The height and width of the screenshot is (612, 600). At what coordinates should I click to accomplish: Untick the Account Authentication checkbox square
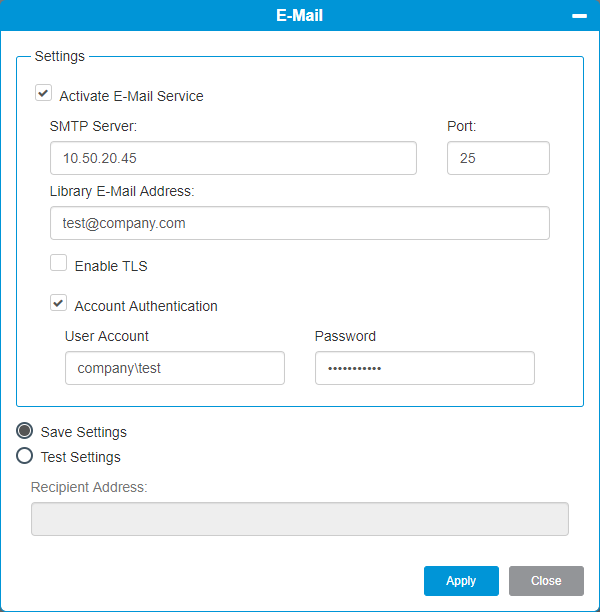pos(59,303)
